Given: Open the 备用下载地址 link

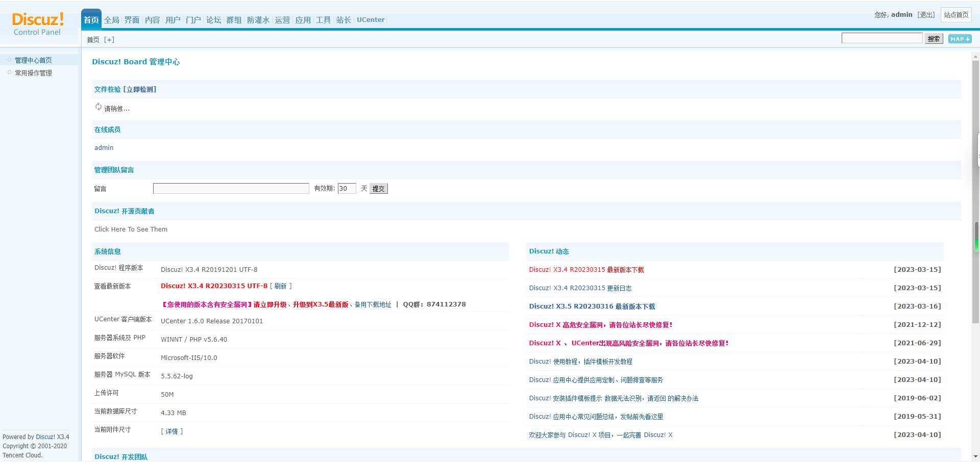Looking at the screenshot, I should (x=373, y=304).
